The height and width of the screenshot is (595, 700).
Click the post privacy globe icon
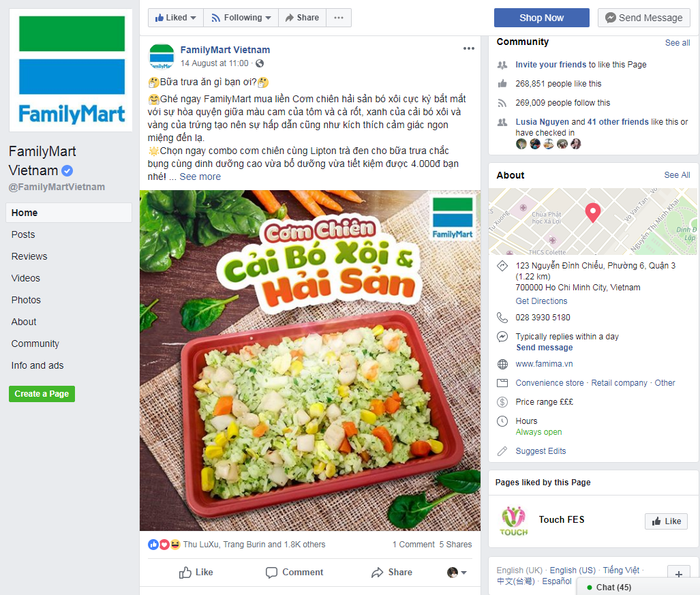tap(259, 63)
